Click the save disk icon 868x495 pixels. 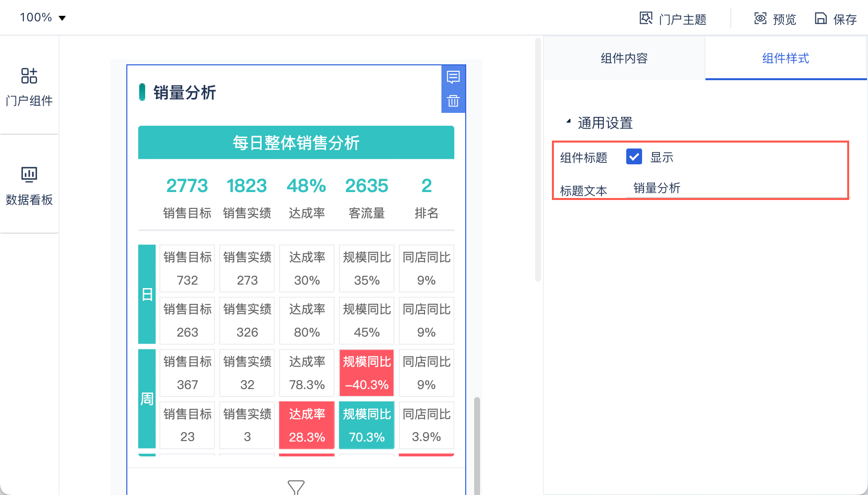tap(821, 18)
